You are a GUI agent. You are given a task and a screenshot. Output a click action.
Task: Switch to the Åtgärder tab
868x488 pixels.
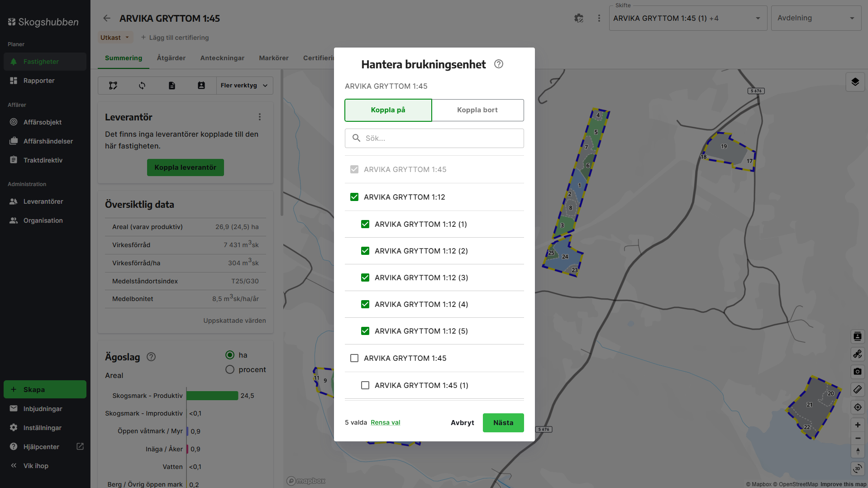pos(171,58)
